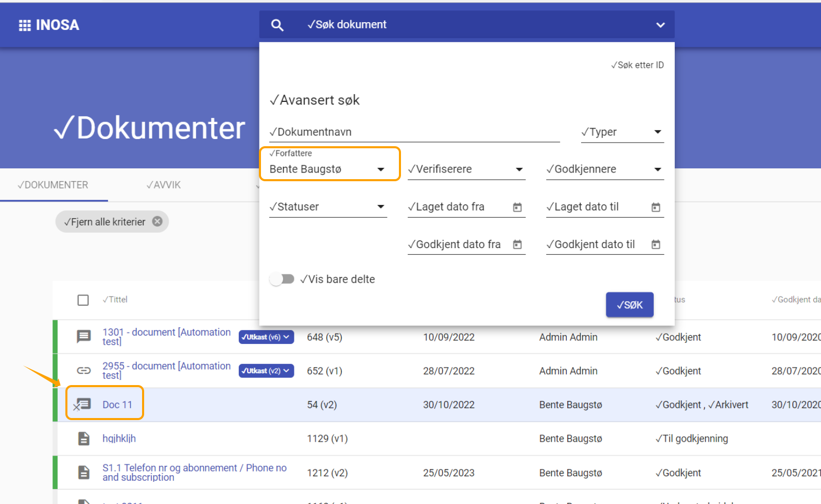The image size is (821, 504).
Task: Open calendar for Godkjent dato til
Action: 656,245
